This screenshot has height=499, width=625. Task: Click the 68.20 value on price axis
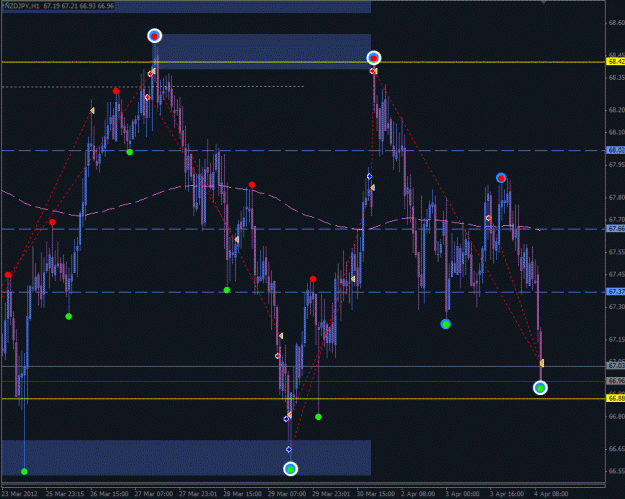click(616, 110)
